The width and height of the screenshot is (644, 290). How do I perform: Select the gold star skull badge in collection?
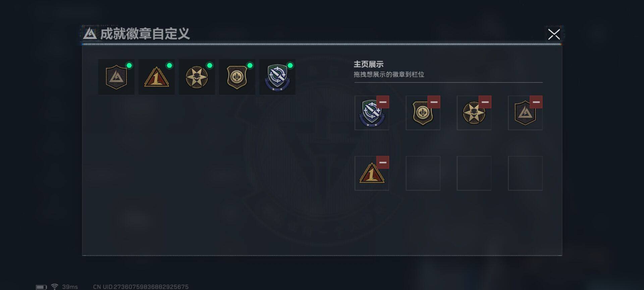click(197, 77)
